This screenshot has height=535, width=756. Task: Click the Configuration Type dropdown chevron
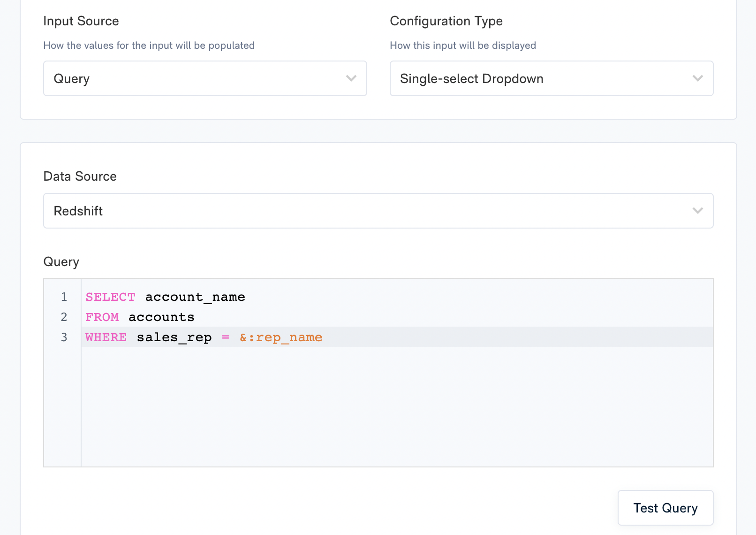coord(697,78)
